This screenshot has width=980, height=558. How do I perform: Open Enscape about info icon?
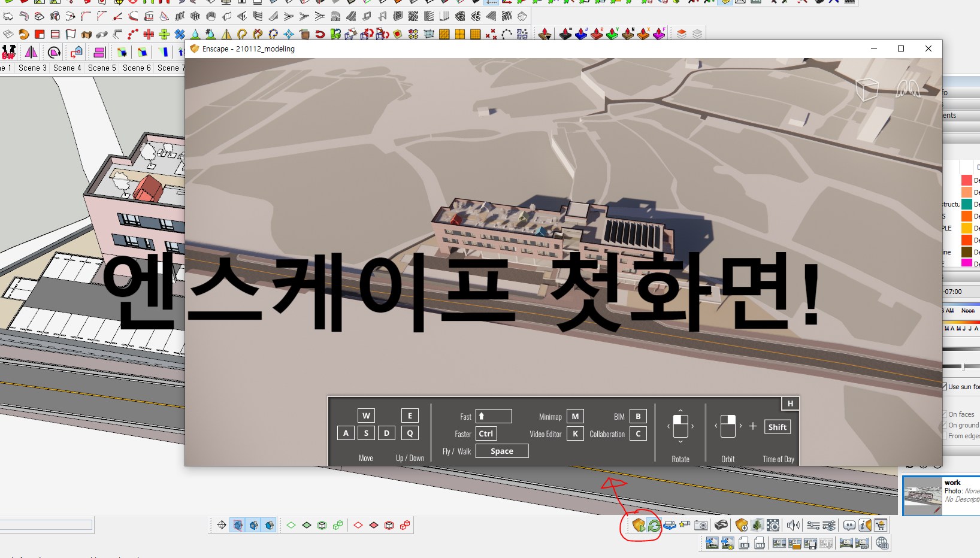865,525
